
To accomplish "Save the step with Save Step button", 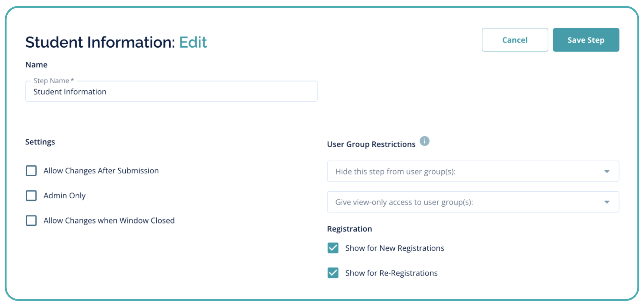I will coord(586,40).
